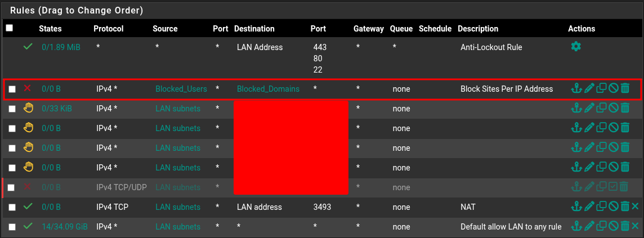This screenshot has width=644, height=238.
Task: Open the Blocked_Users alias link
Action: click(x=181, y=89)
